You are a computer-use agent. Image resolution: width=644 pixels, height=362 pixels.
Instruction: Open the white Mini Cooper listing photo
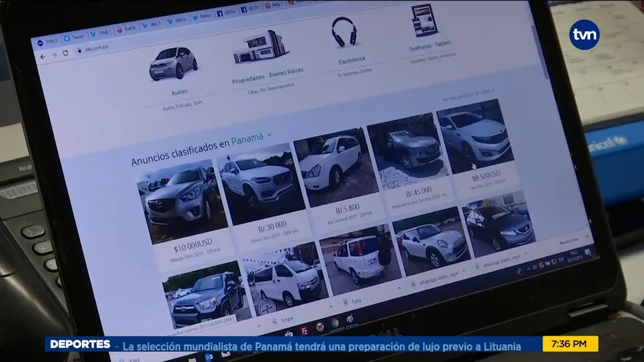[x=431, y=241]
